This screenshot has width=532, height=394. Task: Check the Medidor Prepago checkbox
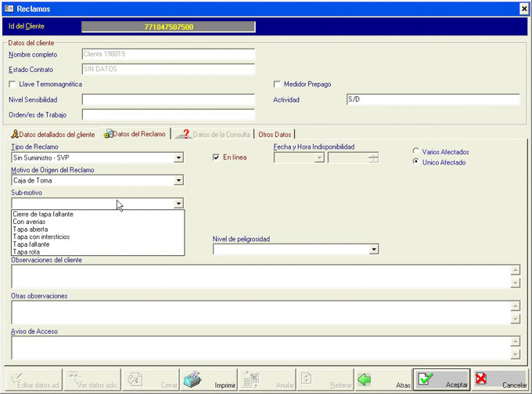tap(277, 85)
